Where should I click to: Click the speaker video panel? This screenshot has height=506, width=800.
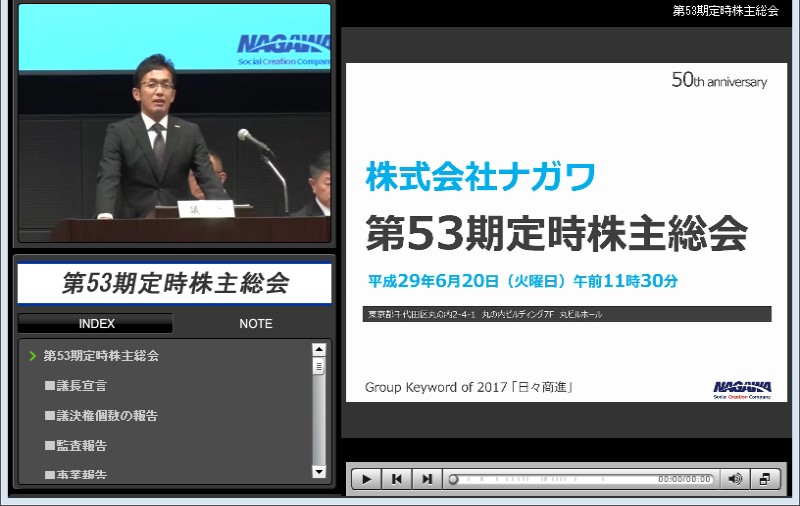[x=174, y=122]
